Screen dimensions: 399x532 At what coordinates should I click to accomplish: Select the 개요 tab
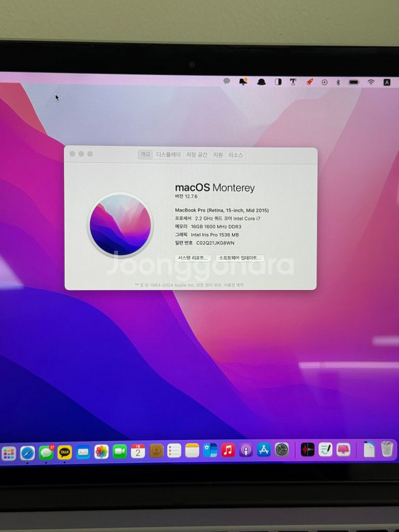pyautogui.click(x=145, y=154)
